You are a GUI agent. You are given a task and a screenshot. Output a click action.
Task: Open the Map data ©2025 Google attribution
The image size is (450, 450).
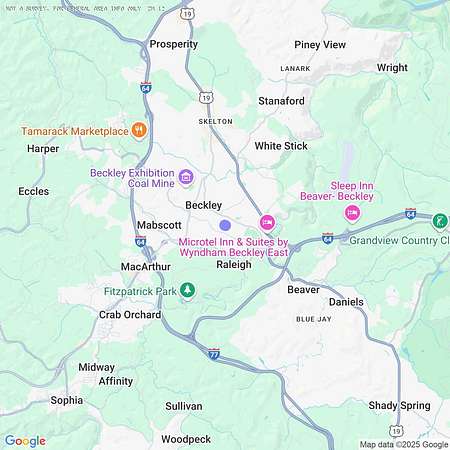[x=404, y=444]
